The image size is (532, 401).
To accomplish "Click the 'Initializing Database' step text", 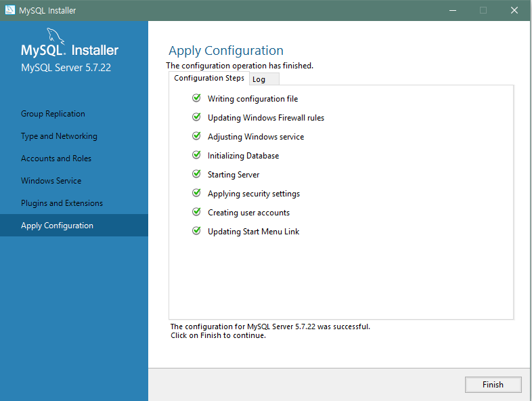I will point(243,156).
